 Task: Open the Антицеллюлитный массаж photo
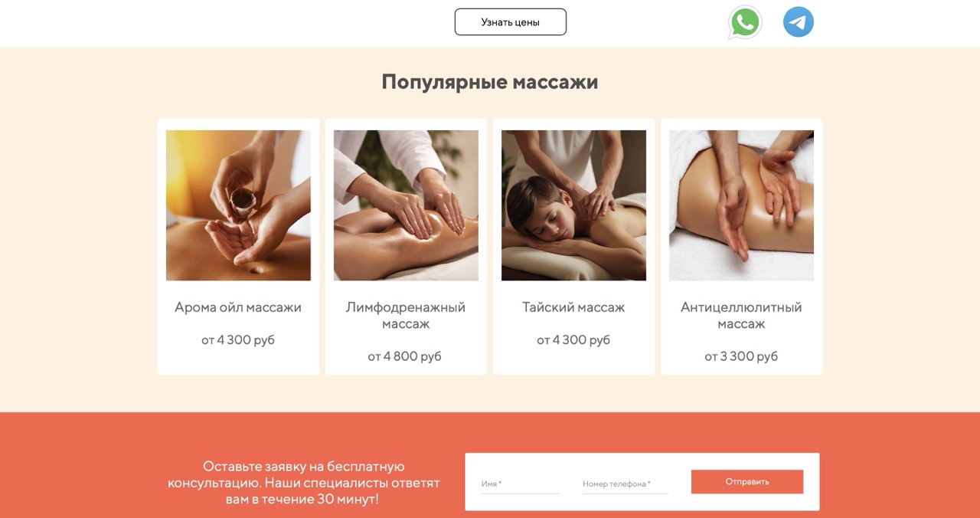tap(741, 205)
